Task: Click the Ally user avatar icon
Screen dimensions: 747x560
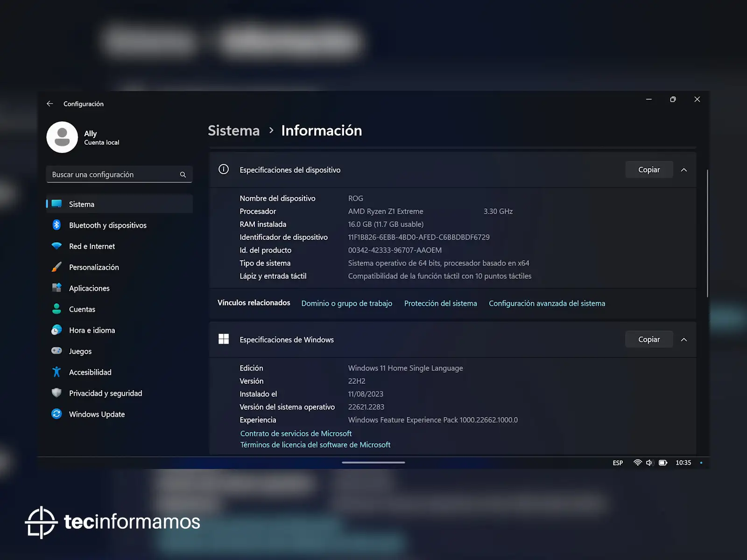Action: pyautogui.click(x=62, y=137)
